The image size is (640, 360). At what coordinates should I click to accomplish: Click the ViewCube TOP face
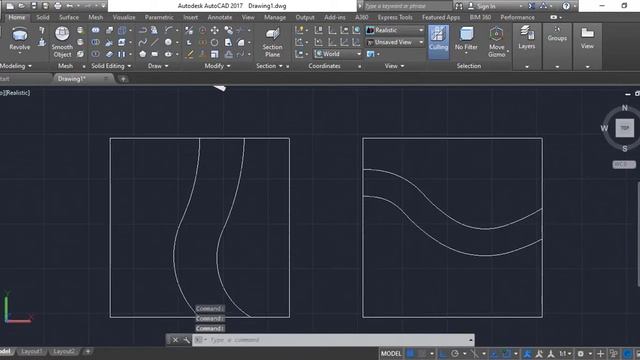click(624, 128)
